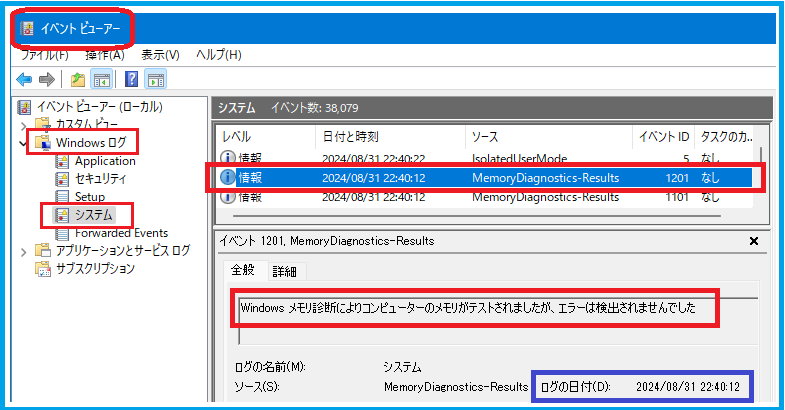Screen dimensions: 785x410
Task: Click the Back arrow toolbar icon
Action: coord(24,79)
